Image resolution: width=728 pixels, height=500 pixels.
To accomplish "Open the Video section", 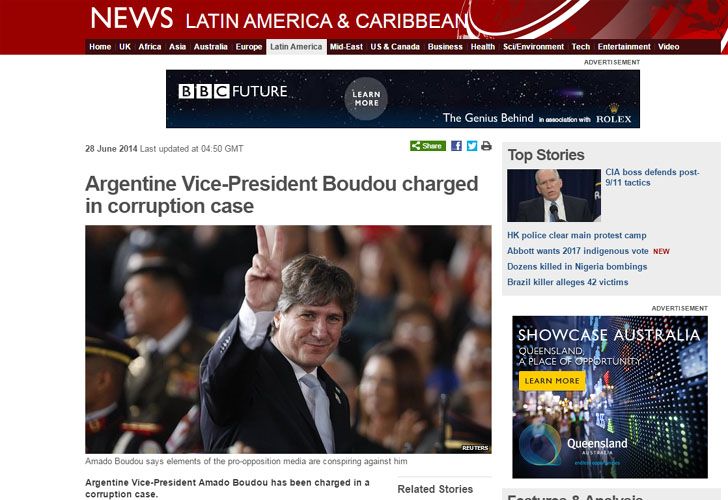I will point(669,47).
